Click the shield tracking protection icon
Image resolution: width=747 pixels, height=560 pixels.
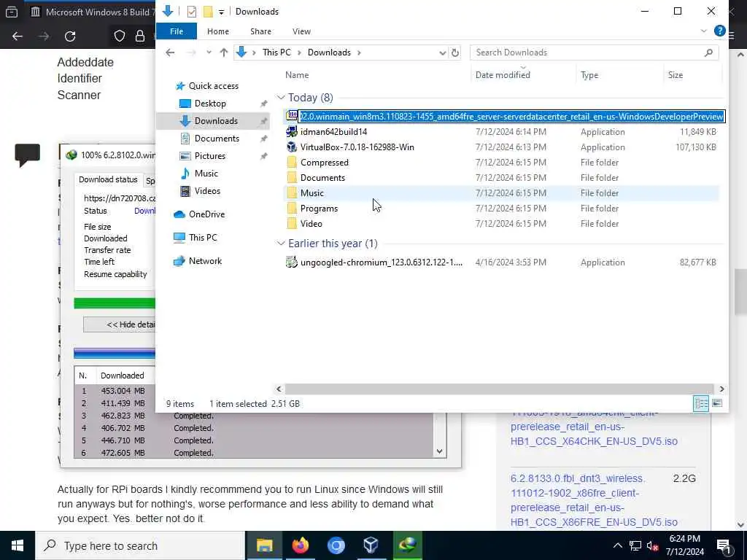click(120, 36)
